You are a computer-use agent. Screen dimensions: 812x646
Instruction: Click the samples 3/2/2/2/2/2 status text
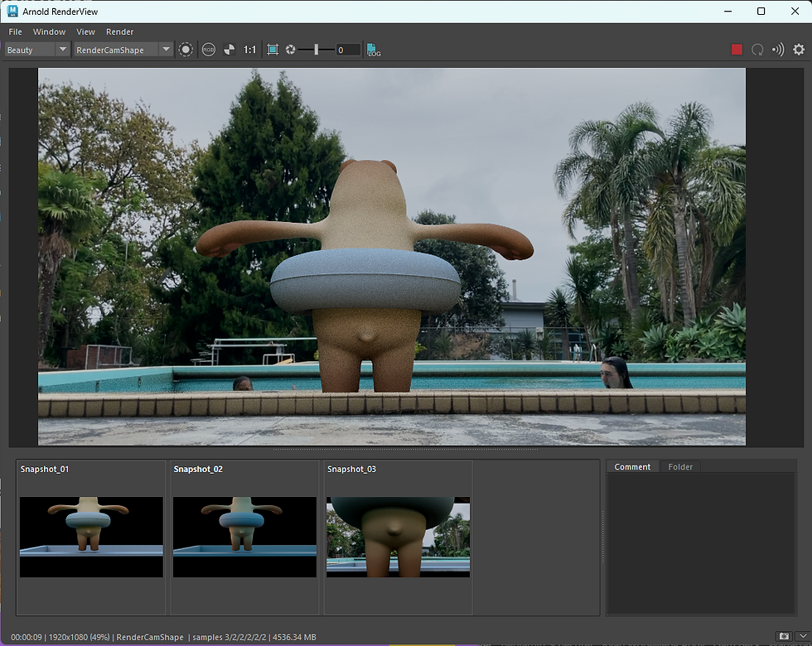click(x=230, y=637)
